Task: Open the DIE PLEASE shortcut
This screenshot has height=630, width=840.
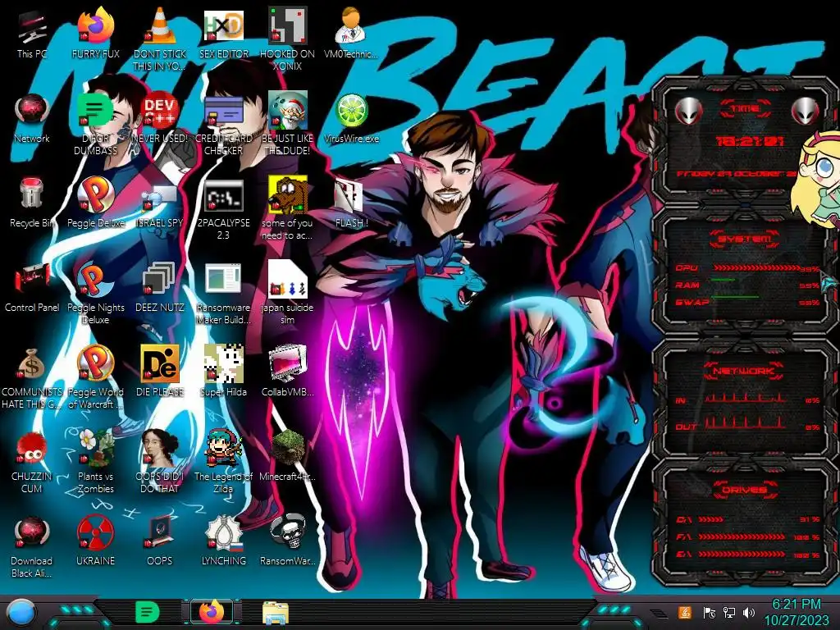Action: pyautogui.click(x=160, y=372)
